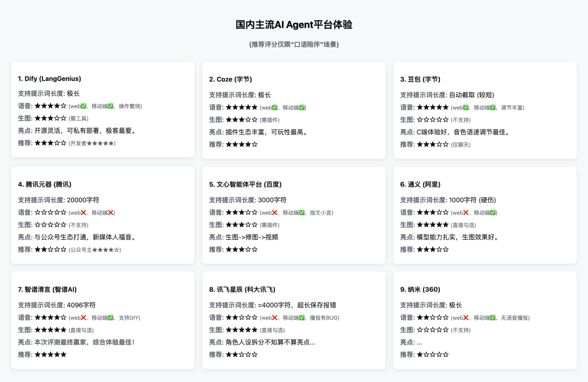The image size is (588, 382).
Task: Select the heading 9. 纳米 (360)
Action: tap(420, 289)
